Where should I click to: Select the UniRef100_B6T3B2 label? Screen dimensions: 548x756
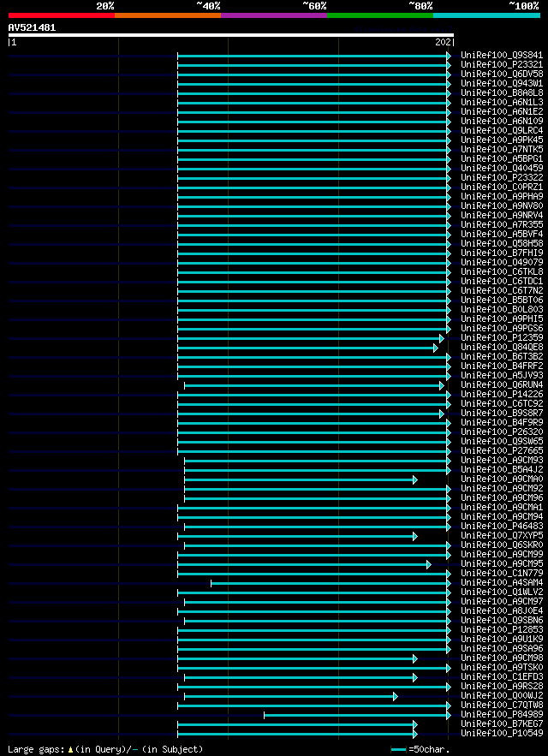click(502, 356)
